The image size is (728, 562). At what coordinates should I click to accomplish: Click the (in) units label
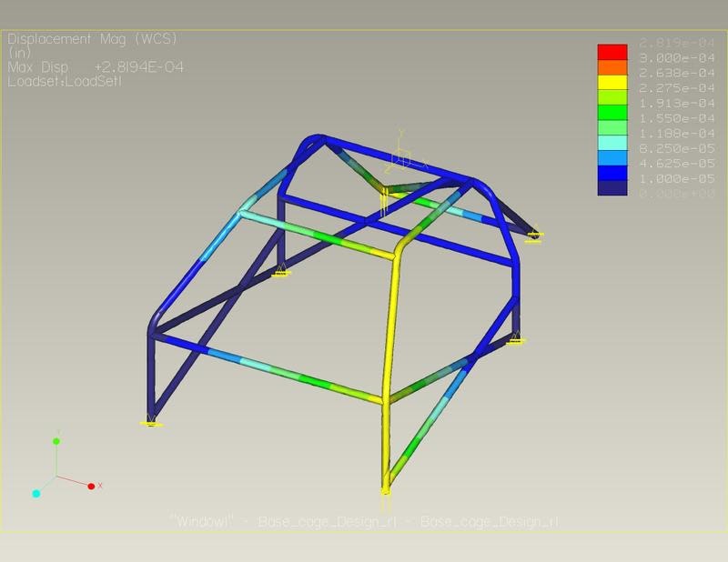pyautogui.click(x=19, y=53)
